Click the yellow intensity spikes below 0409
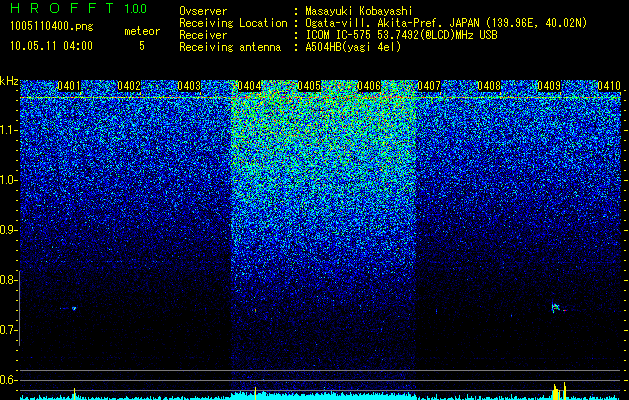The image size is (629, 400). click(x=559, y=391)
